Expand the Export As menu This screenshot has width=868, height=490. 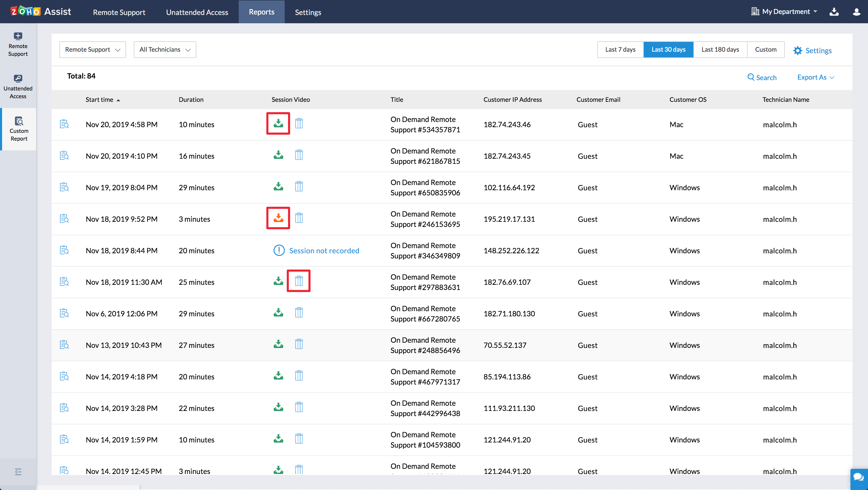(x=816, y=77)
